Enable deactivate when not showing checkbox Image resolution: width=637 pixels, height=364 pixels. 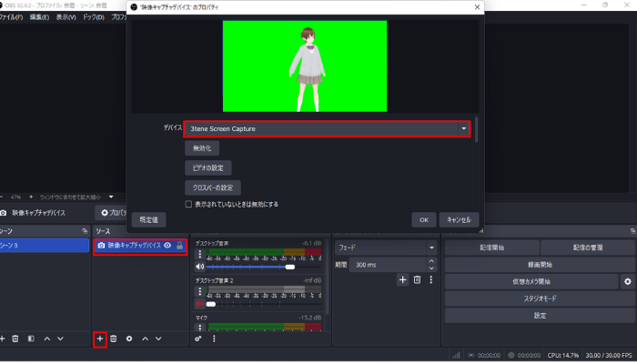pyautogui.click(x=188, y=205)
